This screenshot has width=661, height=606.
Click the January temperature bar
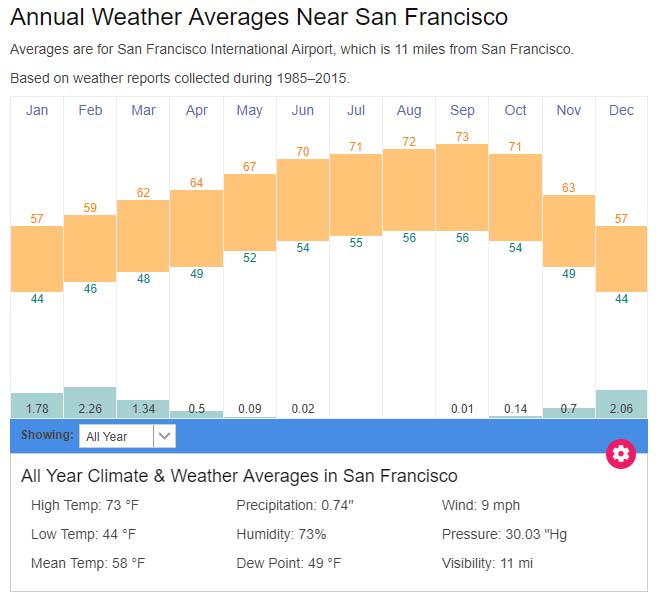tap(37, 259)
